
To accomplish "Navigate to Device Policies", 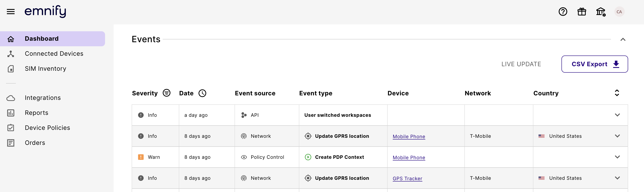I will [47, 128].
